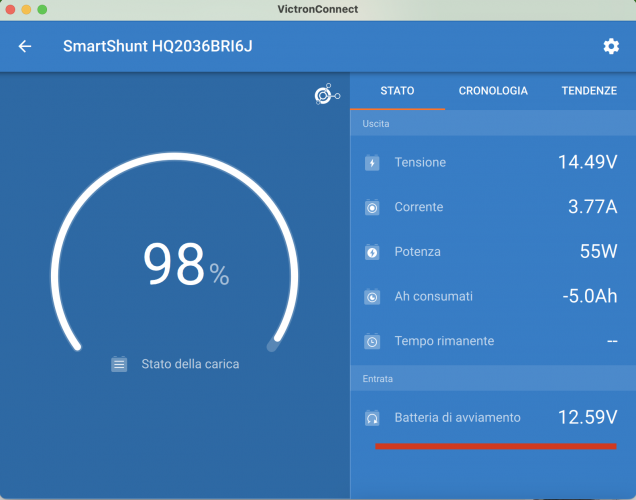Click the Stato della carica icon
This screenshot has width=636, height=500.
(119, 364)
